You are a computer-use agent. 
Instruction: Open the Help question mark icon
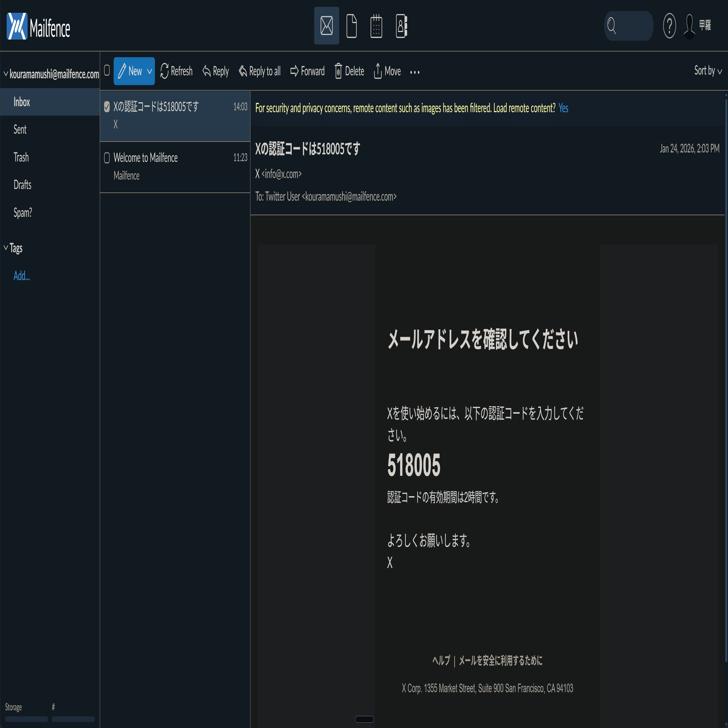(x=670, y=26)
